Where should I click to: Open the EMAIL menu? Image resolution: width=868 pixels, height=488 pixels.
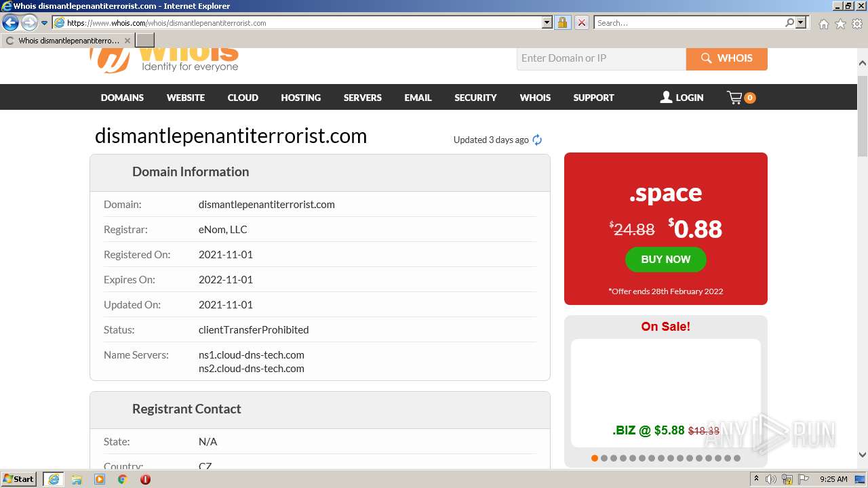(x=418, y=98)
